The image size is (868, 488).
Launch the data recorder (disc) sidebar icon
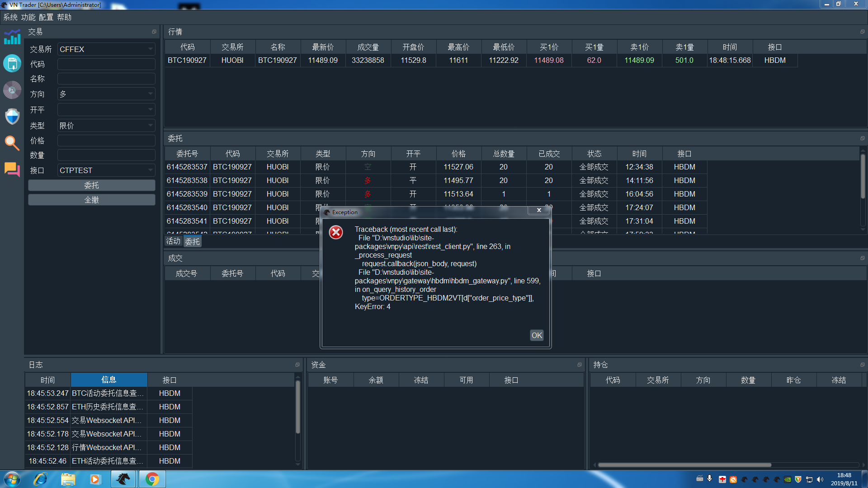point(12,90)
